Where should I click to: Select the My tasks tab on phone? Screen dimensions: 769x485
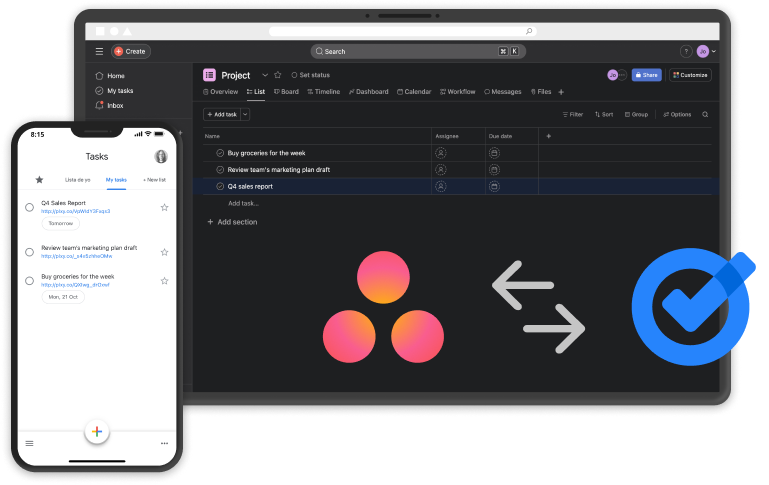[x=116, y=180]
